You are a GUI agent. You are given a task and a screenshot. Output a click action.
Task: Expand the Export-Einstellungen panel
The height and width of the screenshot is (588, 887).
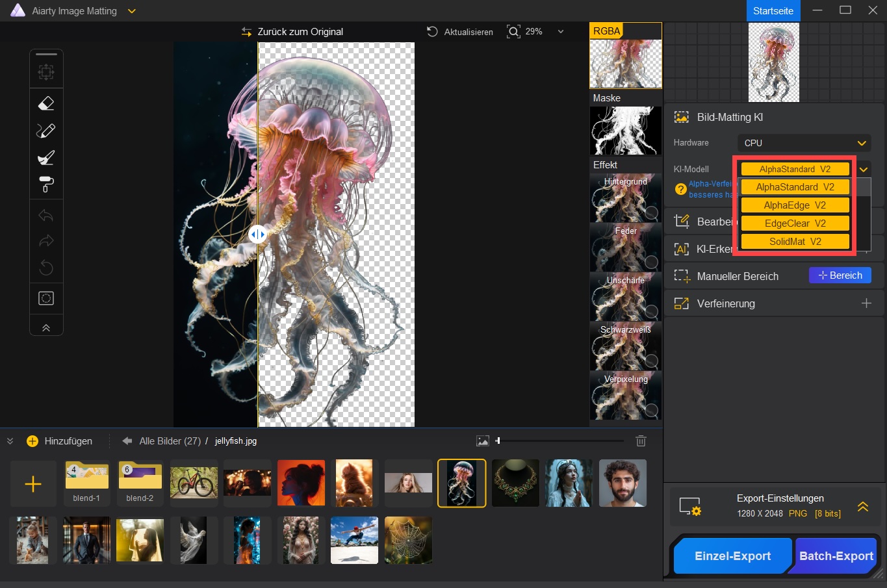coord(863,507)
